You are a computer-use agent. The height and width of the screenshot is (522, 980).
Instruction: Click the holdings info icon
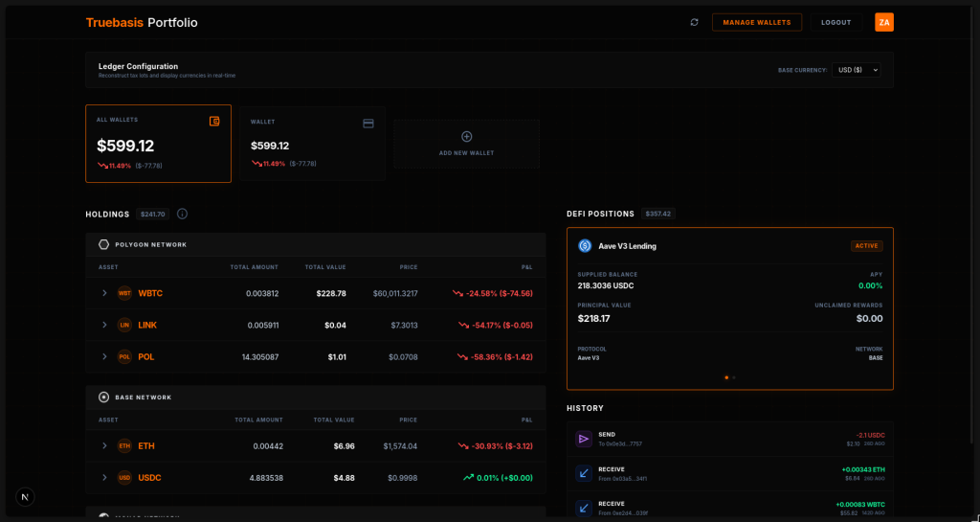coord(182,214)
